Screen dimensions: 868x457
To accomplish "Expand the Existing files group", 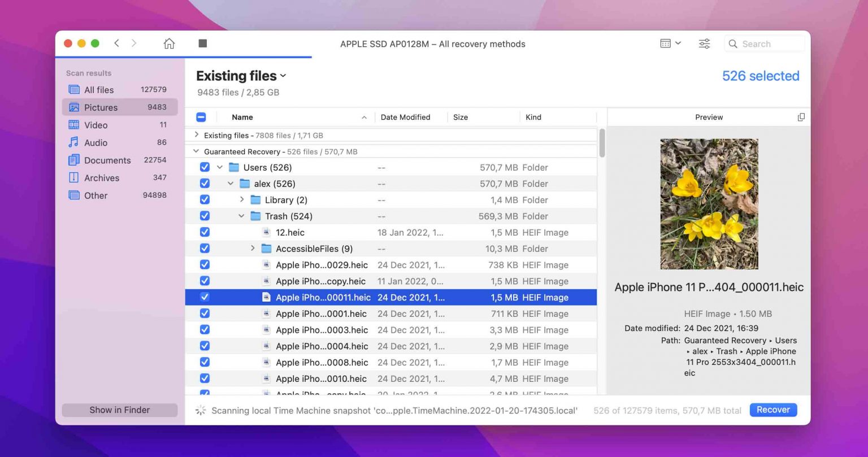I will click(x=196, y=135).
